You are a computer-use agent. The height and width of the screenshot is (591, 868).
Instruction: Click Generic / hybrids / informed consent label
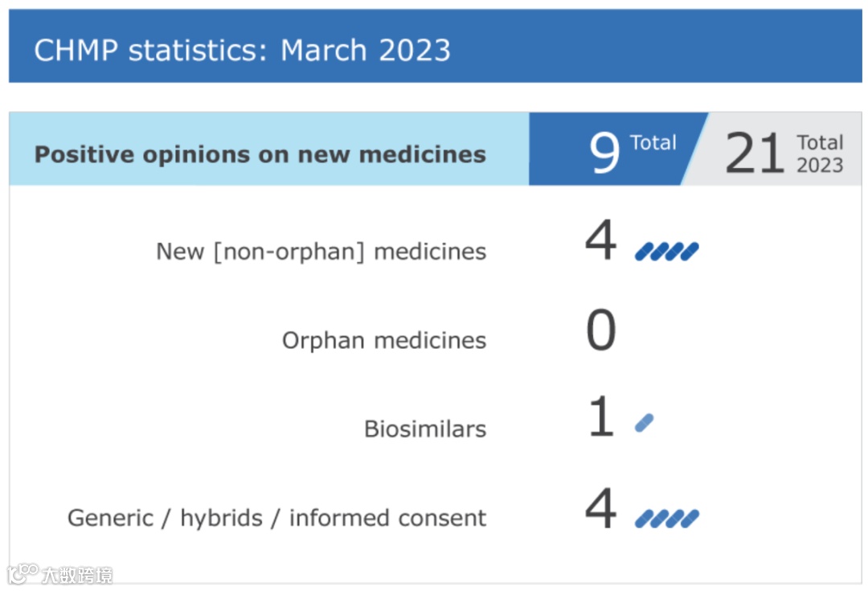click(276, 519)
